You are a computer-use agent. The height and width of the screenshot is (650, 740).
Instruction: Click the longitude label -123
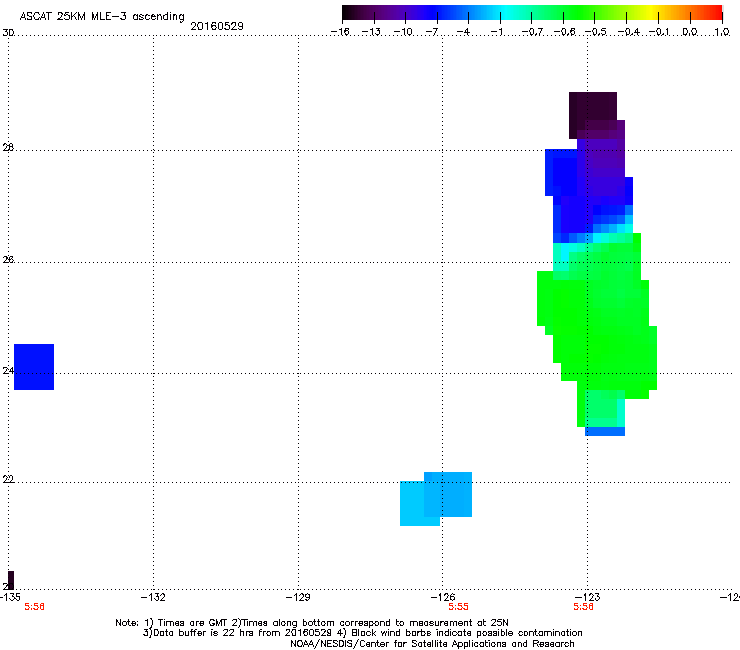[588, 597]
